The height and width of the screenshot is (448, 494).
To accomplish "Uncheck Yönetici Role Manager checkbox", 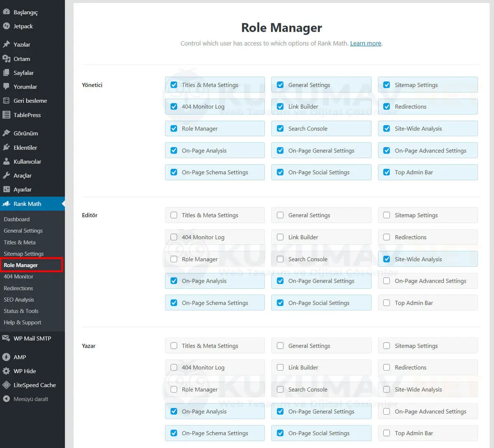I will click(x=174, y=128).
